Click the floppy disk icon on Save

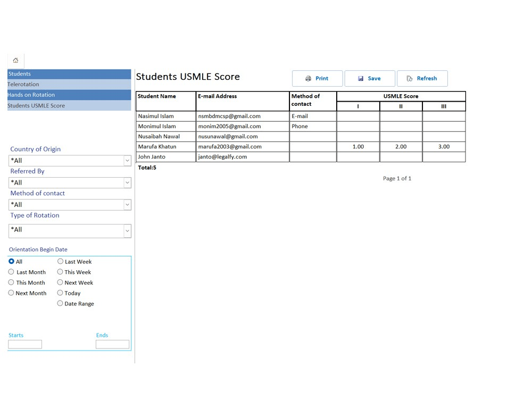point(361,78)
